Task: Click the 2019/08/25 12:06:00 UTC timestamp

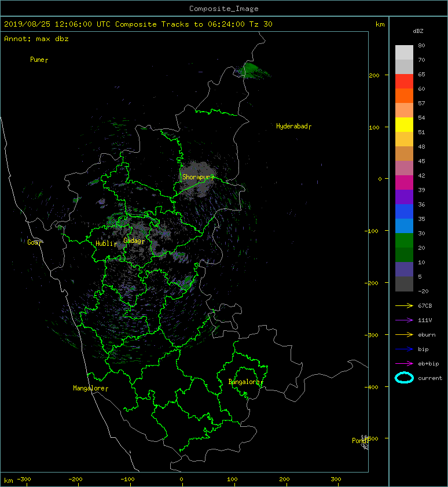Action: 57,24
